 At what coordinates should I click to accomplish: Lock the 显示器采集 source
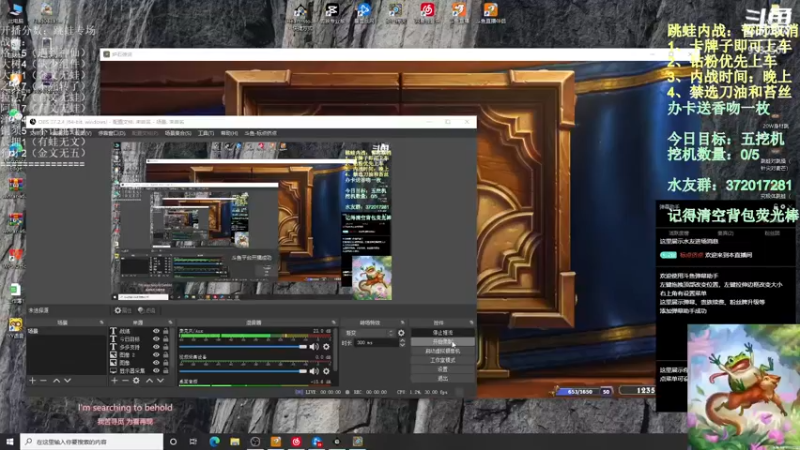click(x=165, y=370)
